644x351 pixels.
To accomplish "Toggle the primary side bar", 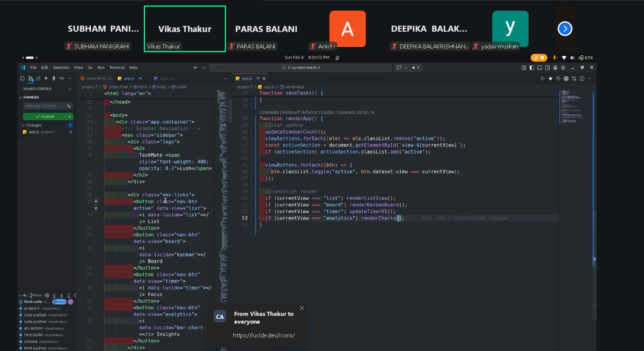I will [x=531, y=68].
